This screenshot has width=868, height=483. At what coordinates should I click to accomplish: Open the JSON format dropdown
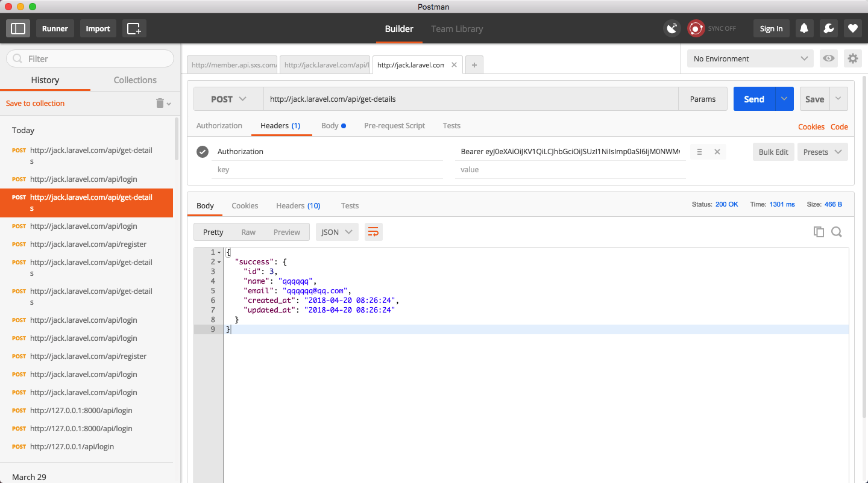pos(337,232)
